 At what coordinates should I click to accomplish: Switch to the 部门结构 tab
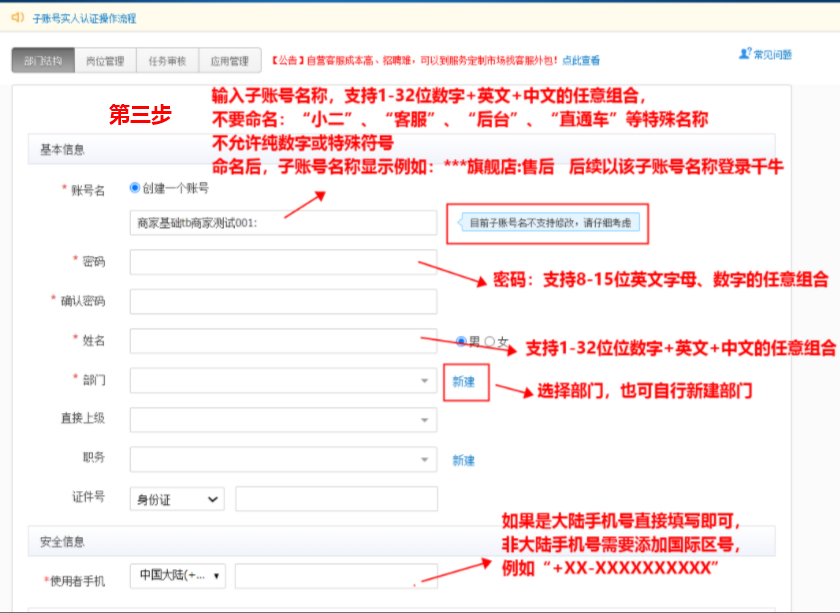click(43, 61)
